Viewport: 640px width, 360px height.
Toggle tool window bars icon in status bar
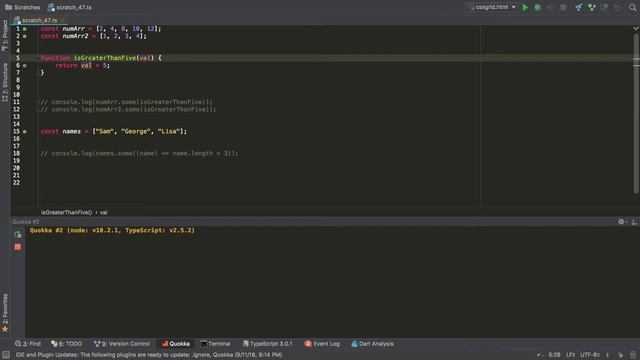pos(6,355)
